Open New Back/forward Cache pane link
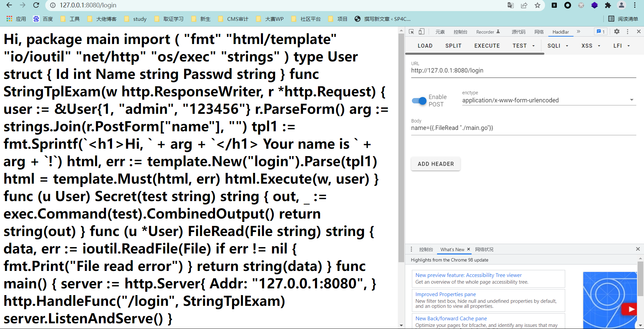This screenshot has height=329, width=644. (451, 318)
